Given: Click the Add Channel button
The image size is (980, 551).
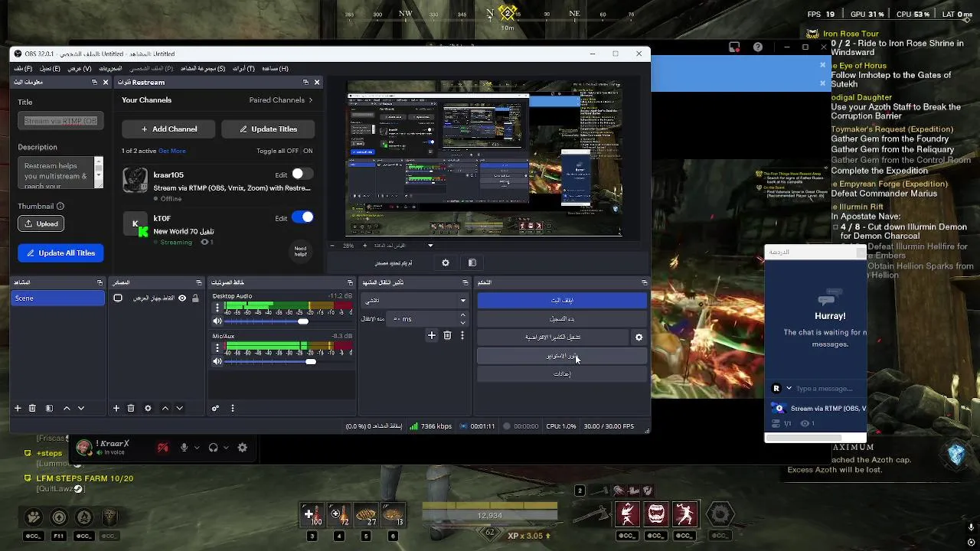Looking at the screenshot, I should pyautogui.click(x=170, y=129).
